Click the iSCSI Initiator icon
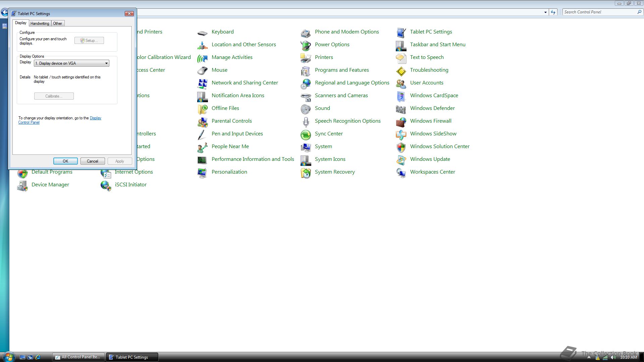 pos(106,185)
